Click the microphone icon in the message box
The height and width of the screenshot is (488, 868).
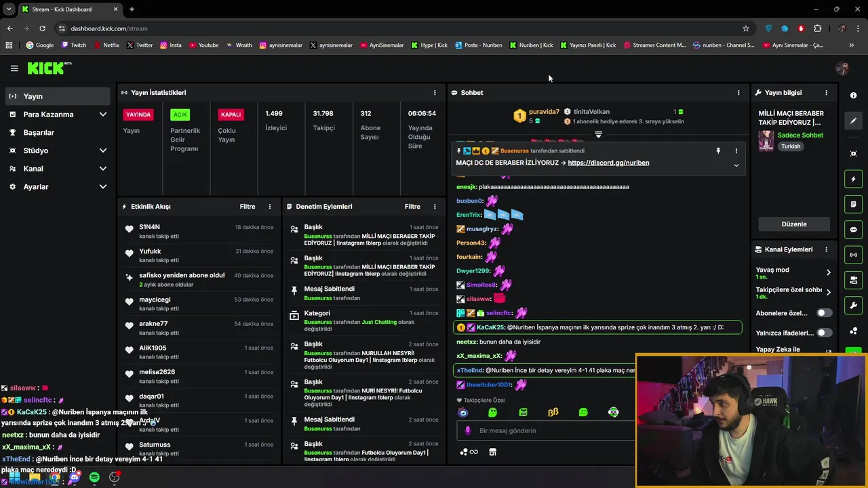pos(467,430)
